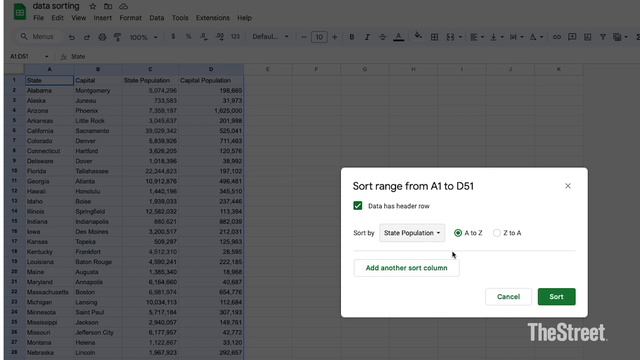This screenshot has height=360, width=640.
Task: Click the insert link icon
Action: click(x=557, y=37)
